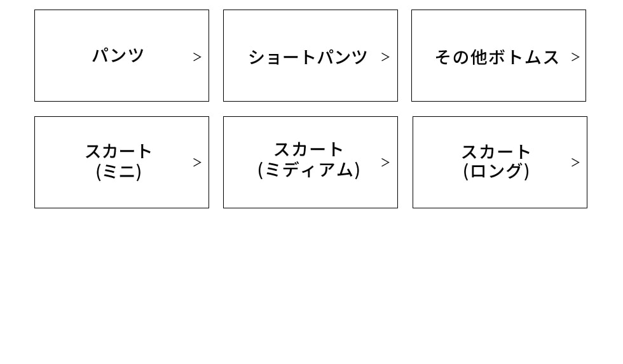Click the スカート heading above (ロング)
Screen dimensions: 623x364
[x=496, y=152]
